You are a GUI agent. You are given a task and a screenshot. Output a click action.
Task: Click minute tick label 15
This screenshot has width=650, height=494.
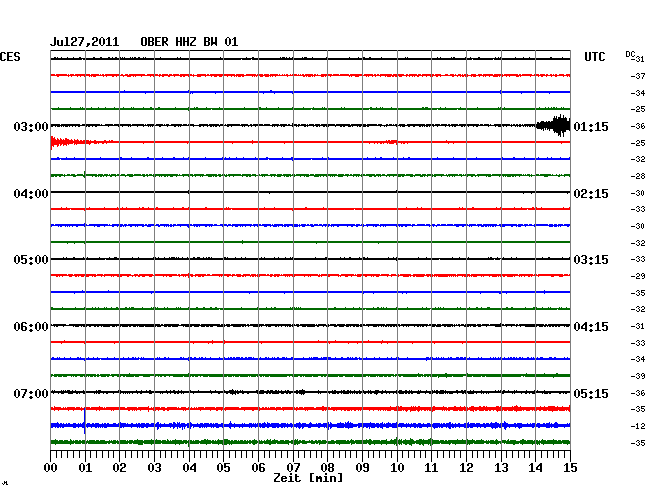pos(570,467)
